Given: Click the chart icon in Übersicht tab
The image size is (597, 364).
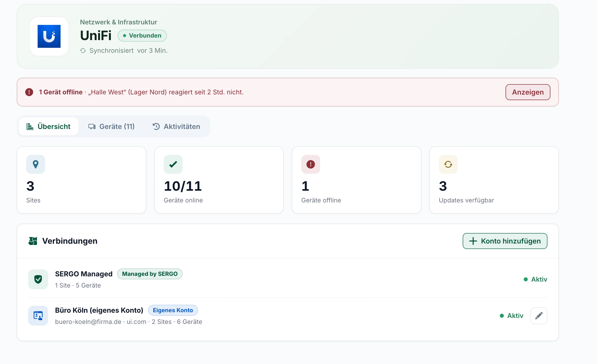Looking at the screenshot, I should 30,126.
